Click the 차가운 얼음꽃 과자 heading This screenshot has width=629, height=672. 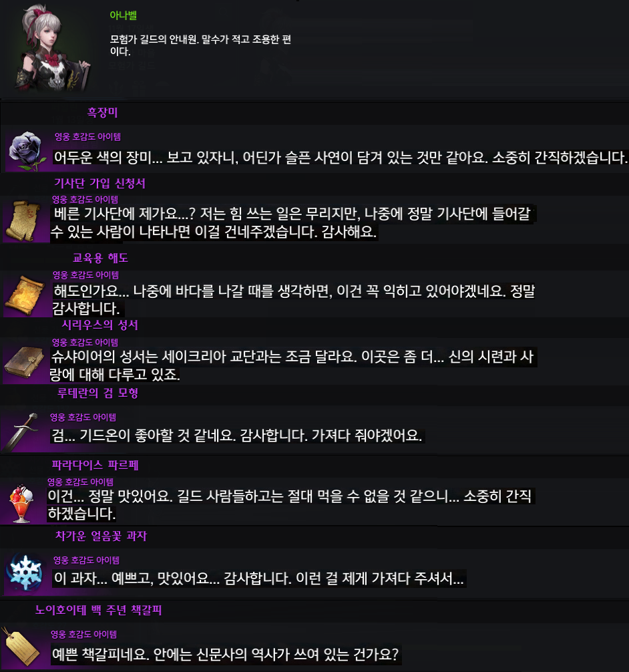pyautogui.click(x=101, y=536)
